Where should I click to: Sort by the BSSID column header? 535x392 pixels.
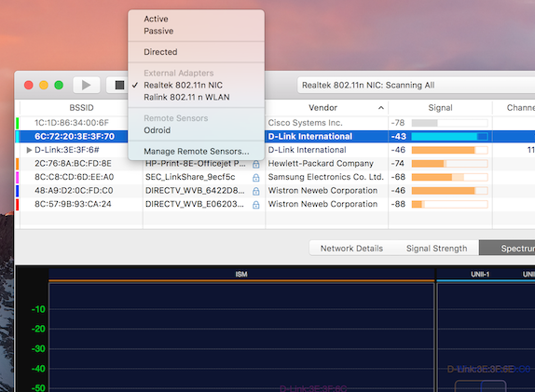tap(81, 108)
